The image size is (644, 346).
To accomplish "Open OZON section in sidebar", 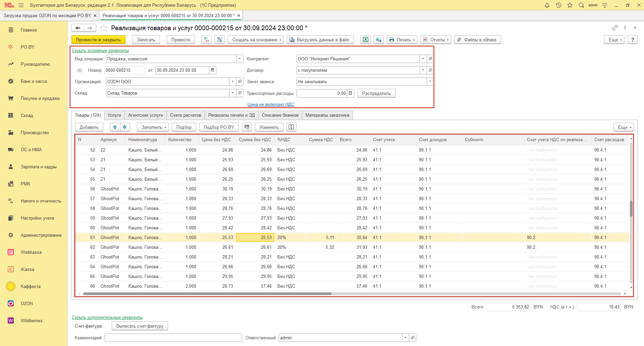I will (x=27, y=303).
